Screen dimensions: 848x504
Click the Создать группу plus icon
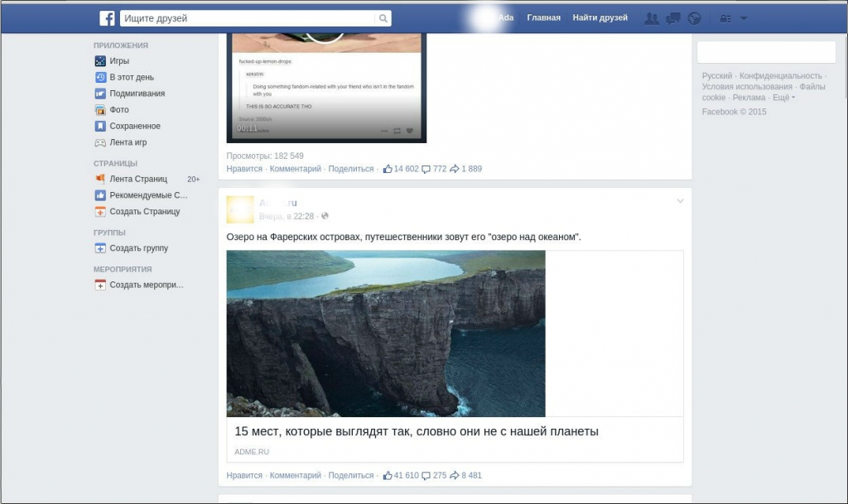click(x=100, y=248)
